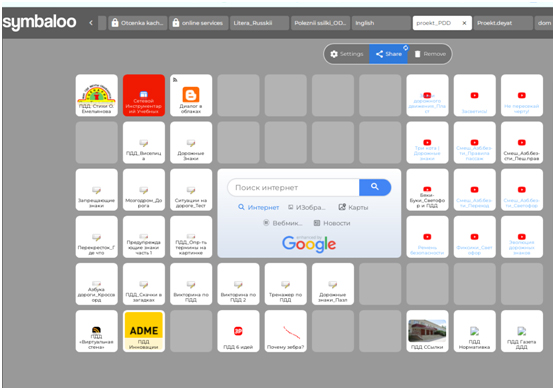Click the blue Share button

tap(388, 54)
